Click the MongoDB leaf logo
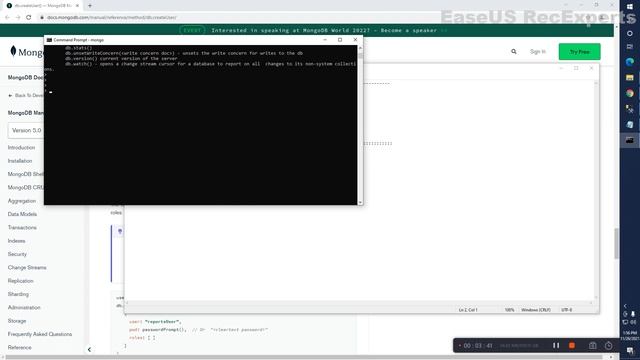The height and width of the screenshot is (360, 640). tap(13, 51)
